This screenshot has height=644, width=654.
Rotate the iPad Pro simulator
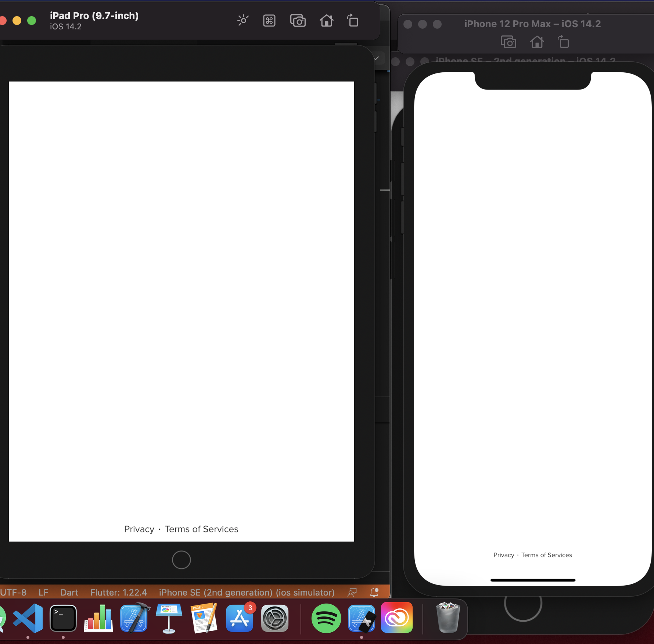click(x=352, y=21)
